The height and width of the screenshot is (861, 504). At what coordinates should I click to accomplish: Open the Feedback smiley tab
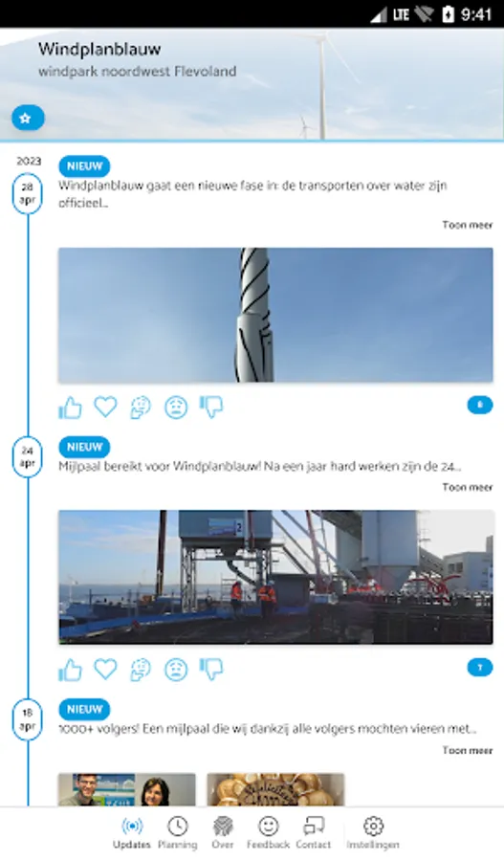[268, 833]
